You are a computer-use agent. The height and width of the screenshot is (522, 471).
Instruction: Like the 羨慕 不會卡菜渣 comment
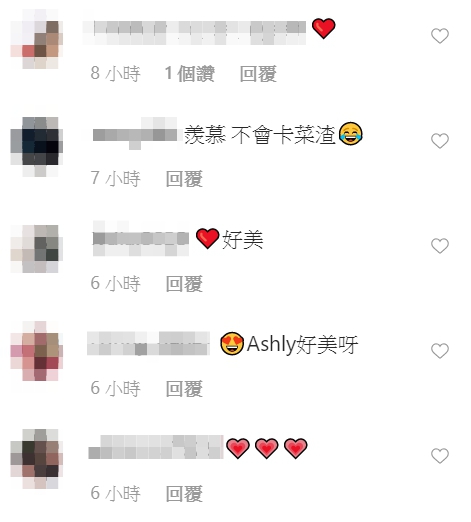coord(440,141)
